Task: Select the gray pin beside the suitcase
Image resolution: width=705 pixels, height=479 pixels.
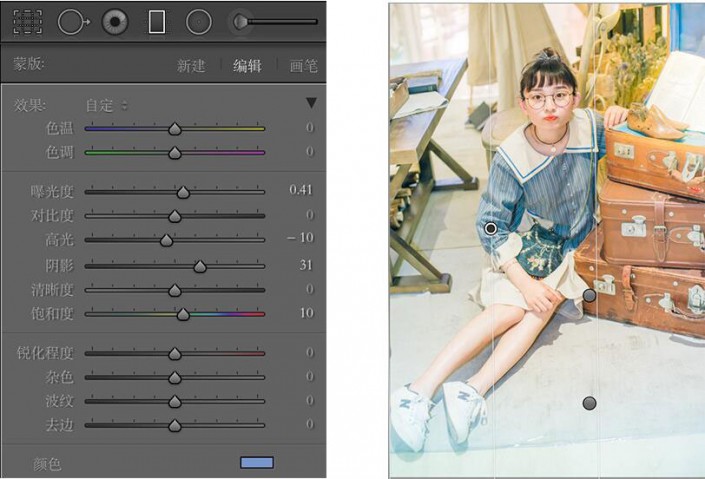Action: [589, 295]
